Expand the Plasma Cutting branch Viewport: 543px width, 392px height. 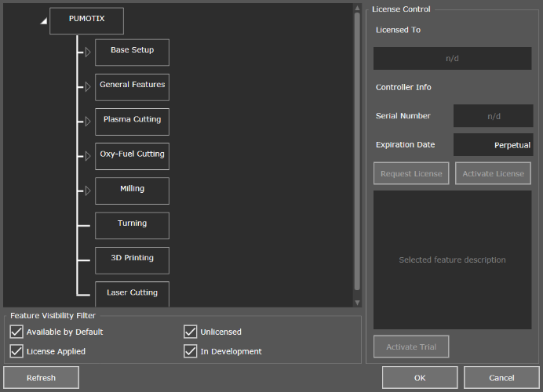pos(88,122)
